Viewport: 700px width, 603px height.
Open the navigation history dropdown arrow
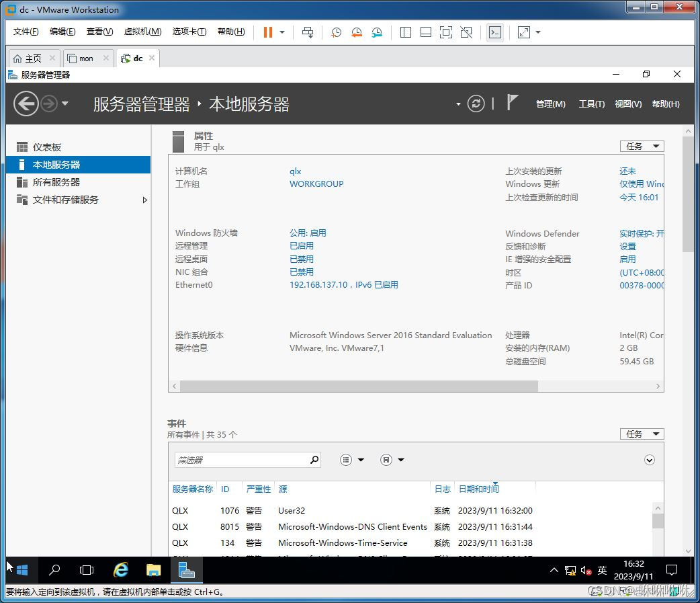pos(65,104)
